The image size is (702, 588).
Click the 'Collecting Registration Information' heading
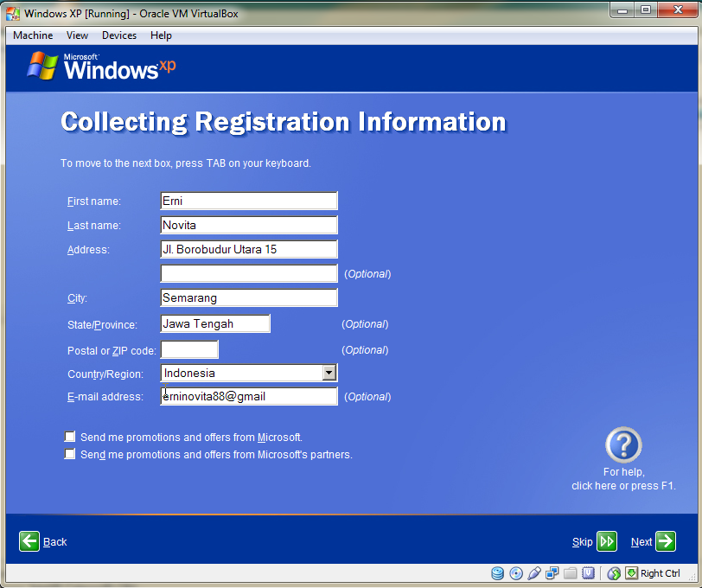(284, 122)
